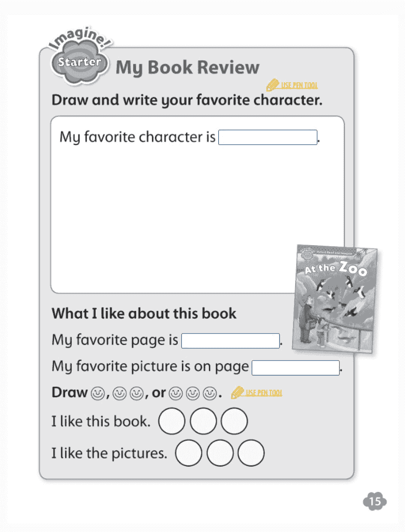Click the page number 15 badge
The image size is (405, 532).
tap(375, 502)
